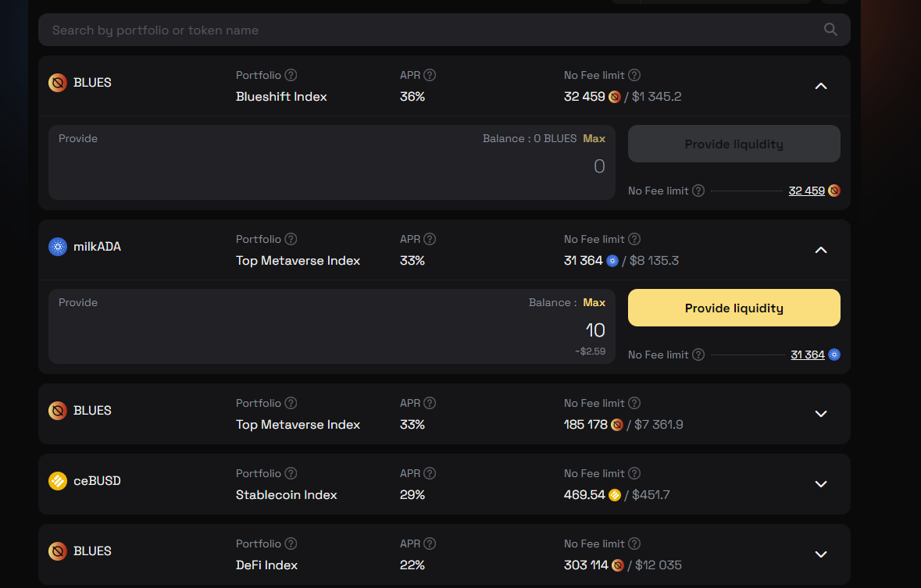
Task: Click the underlined 32 459 limit link
Action: pos(806,191)
